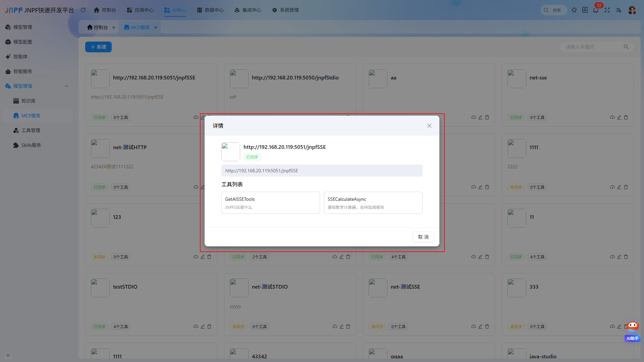Click the language translate icon

coord(619,10)
